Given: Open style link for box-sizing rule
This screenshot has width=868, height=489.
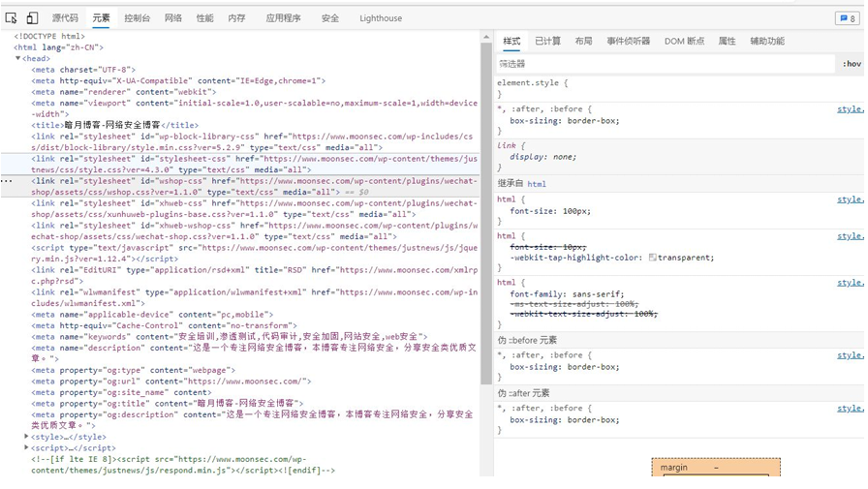Looking at the screenshot, I should [x=851, y=109].
